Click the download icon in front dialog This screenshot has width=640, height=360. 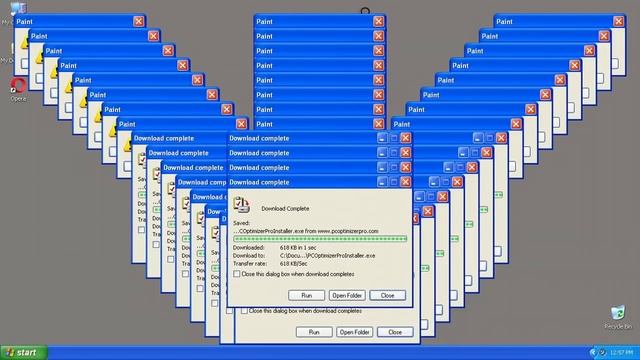[x=241, y=204]
